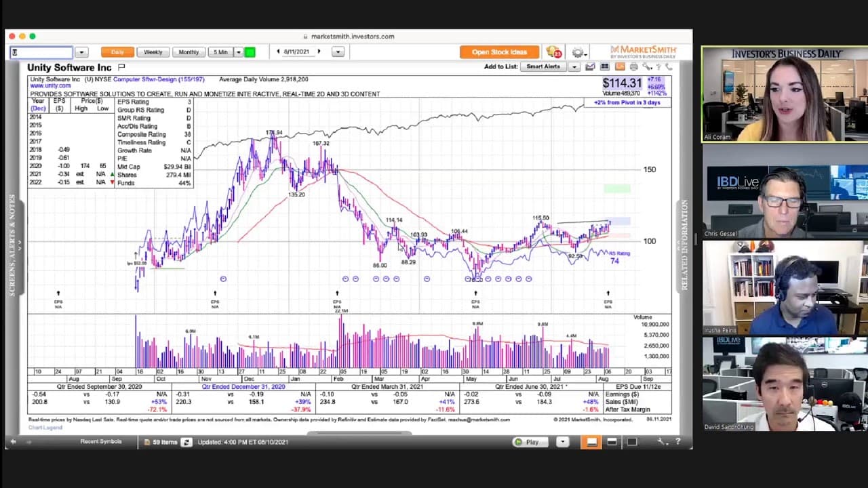Click the question mark help in bottom bar

(x=677, y=442)
